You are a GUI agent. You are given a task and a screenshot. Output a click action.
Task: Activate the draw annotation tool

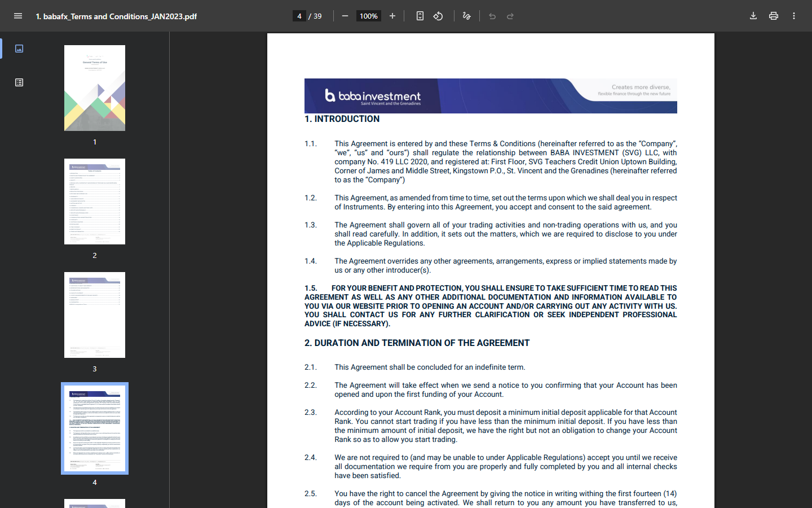tap(466, 16)
